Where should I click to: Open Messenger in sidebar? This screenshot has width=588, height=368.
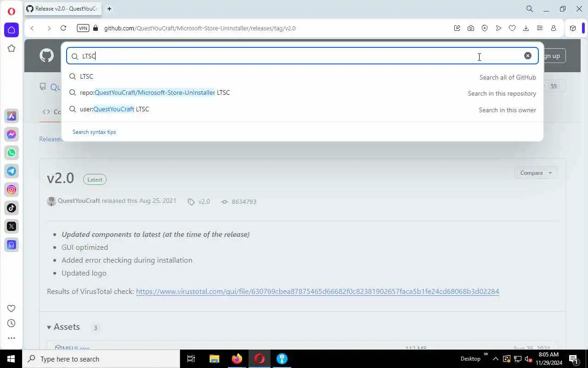(11, 134)
